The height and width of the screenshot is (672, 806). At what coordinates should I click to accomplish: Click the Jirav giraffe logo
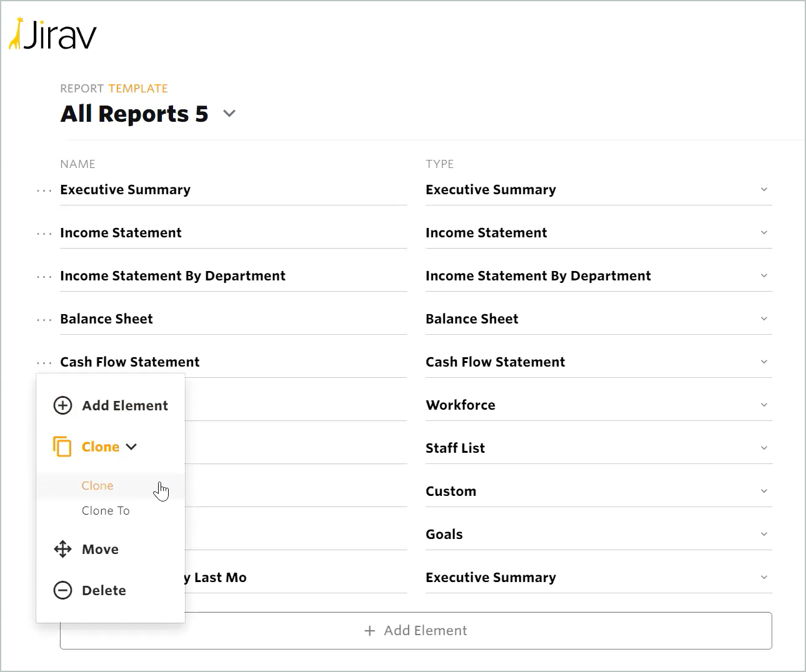click(x=16, y=34)
